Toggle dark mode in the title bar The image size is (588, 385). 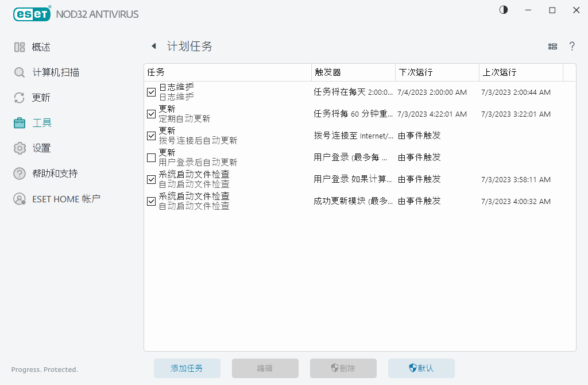pos(503,10)
